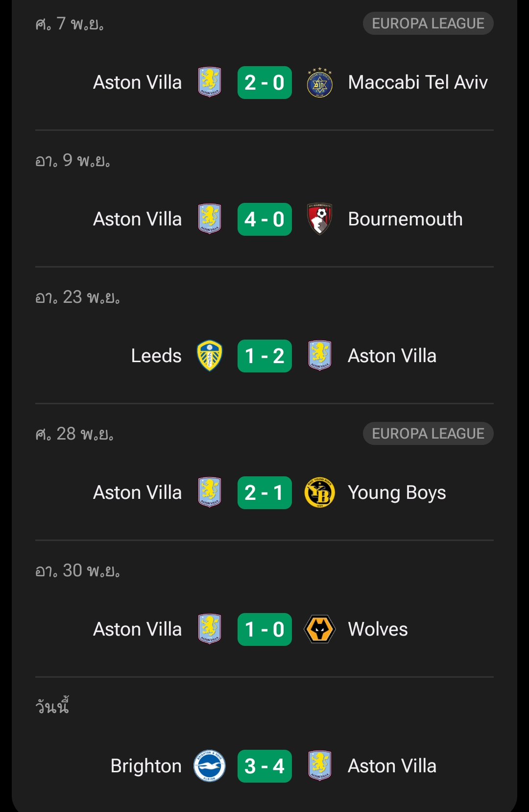Screen dimensions: 529x812
Task: Select the Young Boys team name
Action: pyautogui.click(x=397, y=492)
